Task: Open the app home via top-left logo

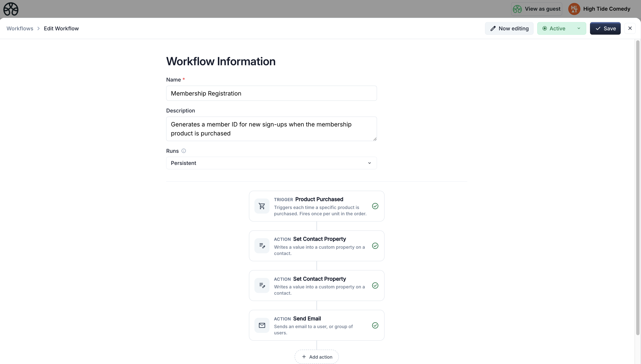Action: (11, 9)
